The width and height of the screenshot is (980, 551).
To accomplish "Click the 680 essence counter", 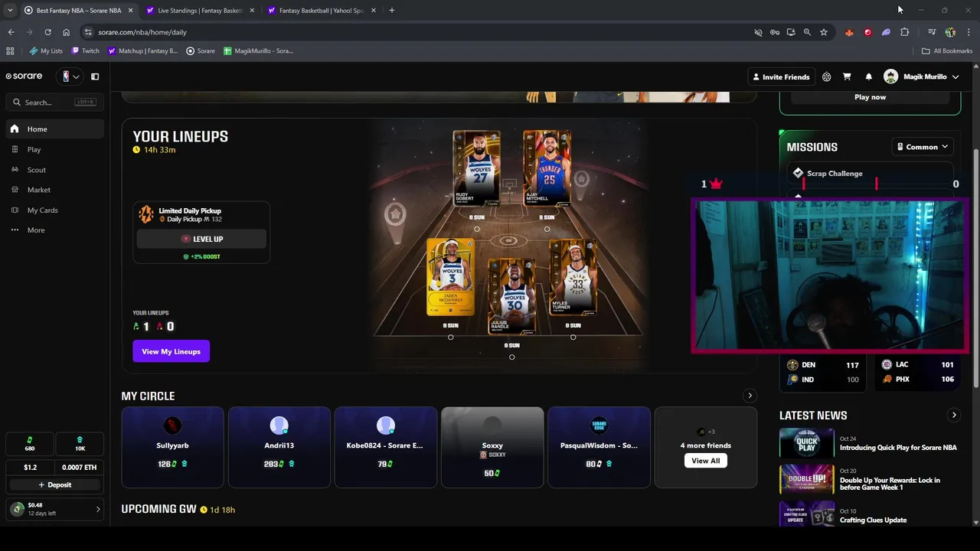I will pos(30,444).
